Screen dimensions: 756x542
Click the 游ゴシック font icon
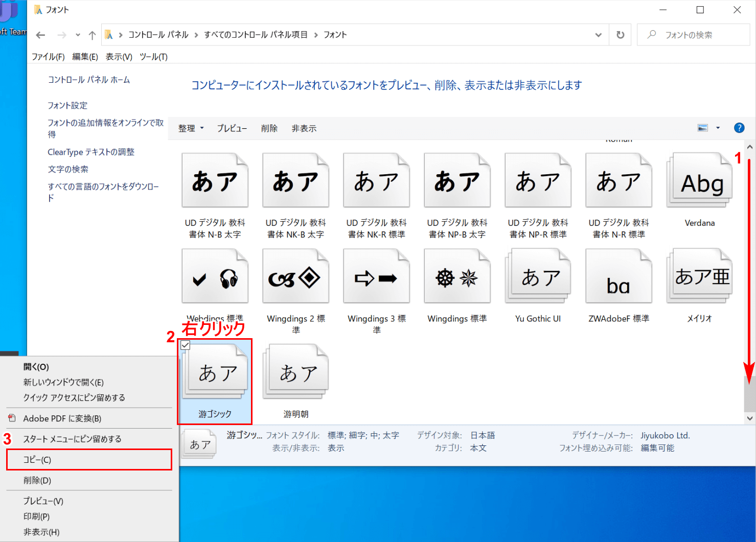[x=215, y=372]
